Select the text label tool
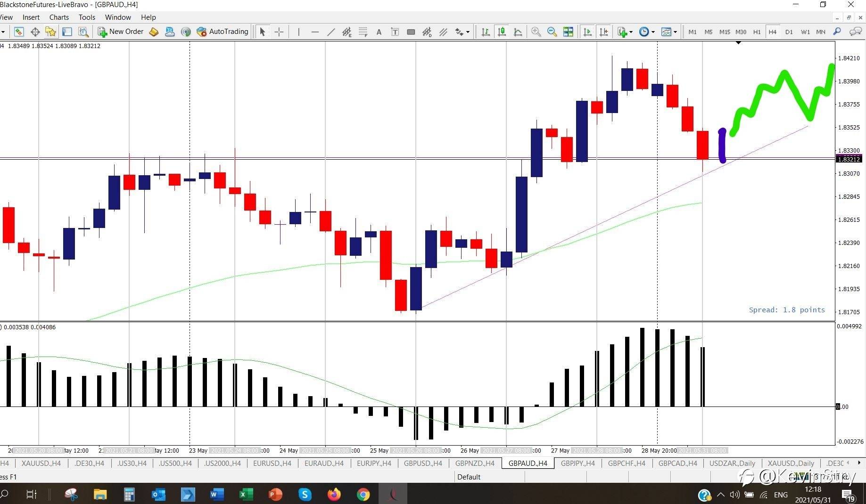The height and width of the screenshot is (504, 866). [395, 32]
